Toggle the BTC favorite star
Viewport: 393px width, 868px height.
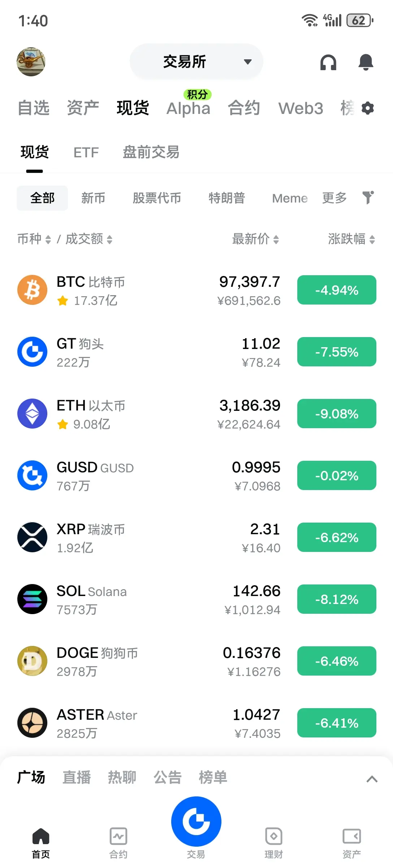tap(63, 301)
